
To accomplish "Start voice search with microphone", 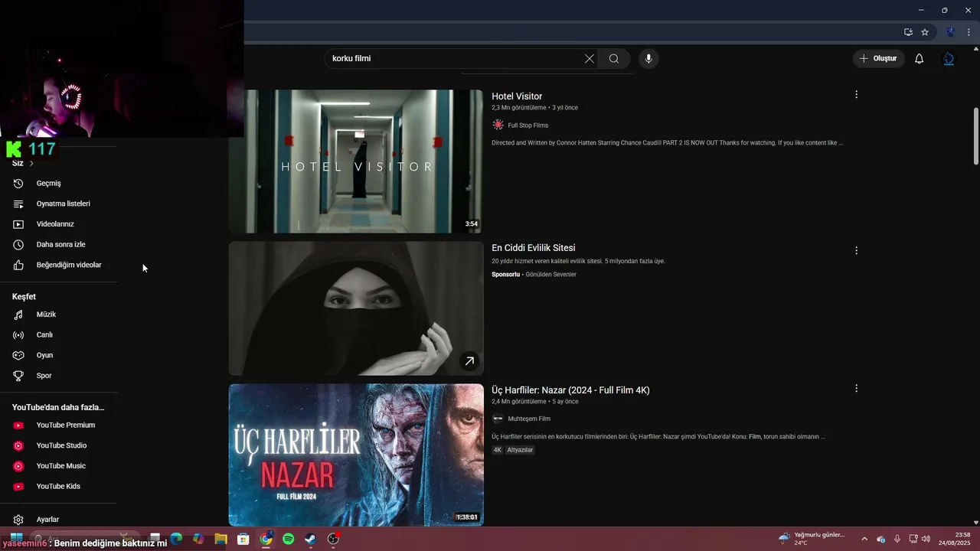I will (x=648, y=59).
